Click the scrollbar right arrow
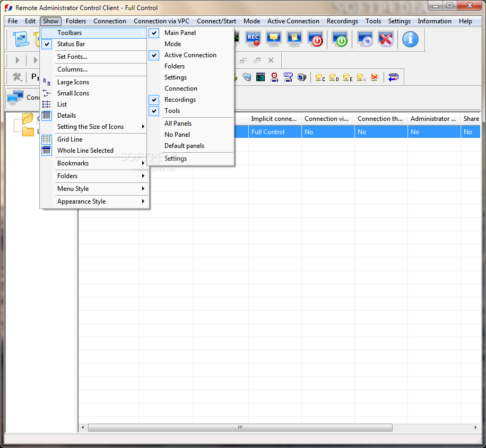Viewport: 486px width, 448px height. pos(476,427)
